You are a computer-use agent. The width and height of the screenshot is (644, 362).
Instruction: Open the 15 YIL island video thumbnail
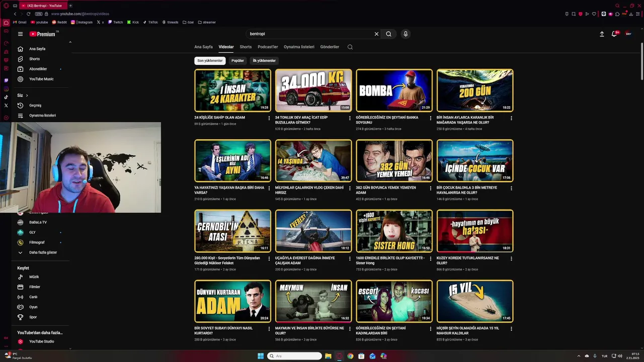[475, 301]
